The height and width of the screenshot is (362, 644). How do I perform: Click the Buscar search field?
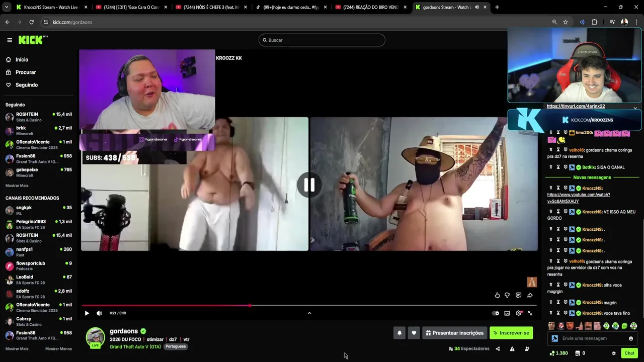click(x=322, y=40)
